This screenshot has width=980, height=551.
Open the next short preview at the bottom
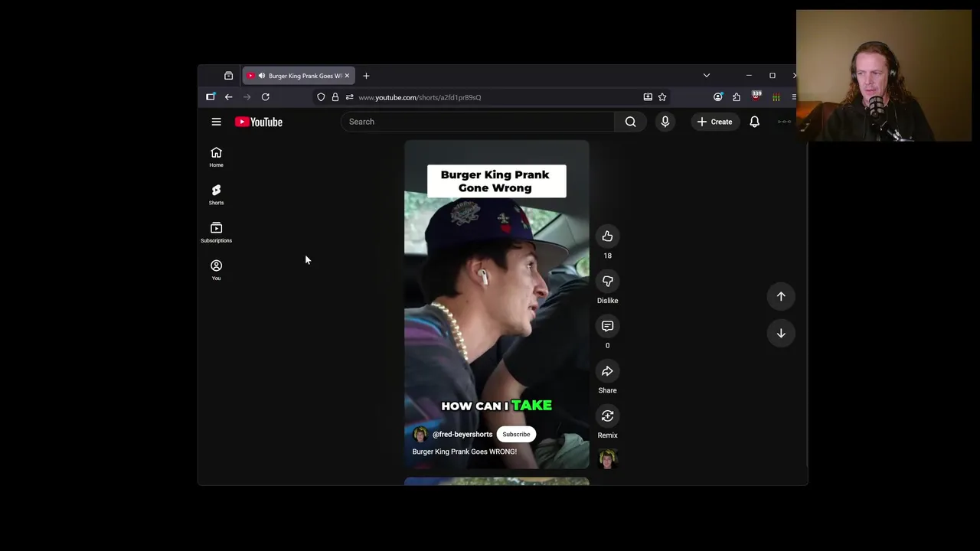tap(496, 481)
